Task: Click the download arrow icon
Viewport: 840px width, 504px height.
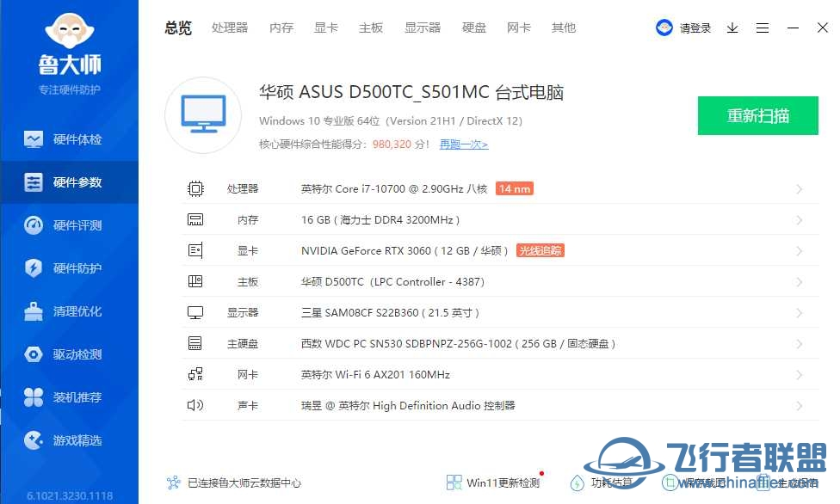Action: pyautogui.click(x=732, y=28)
